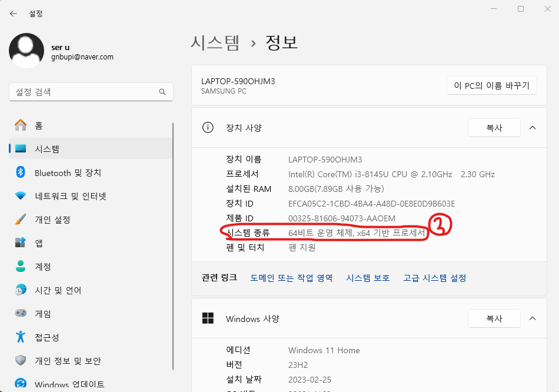Click the personalization paintbrush icon
This screenshot has height=392, width=559.
point(21,220)
